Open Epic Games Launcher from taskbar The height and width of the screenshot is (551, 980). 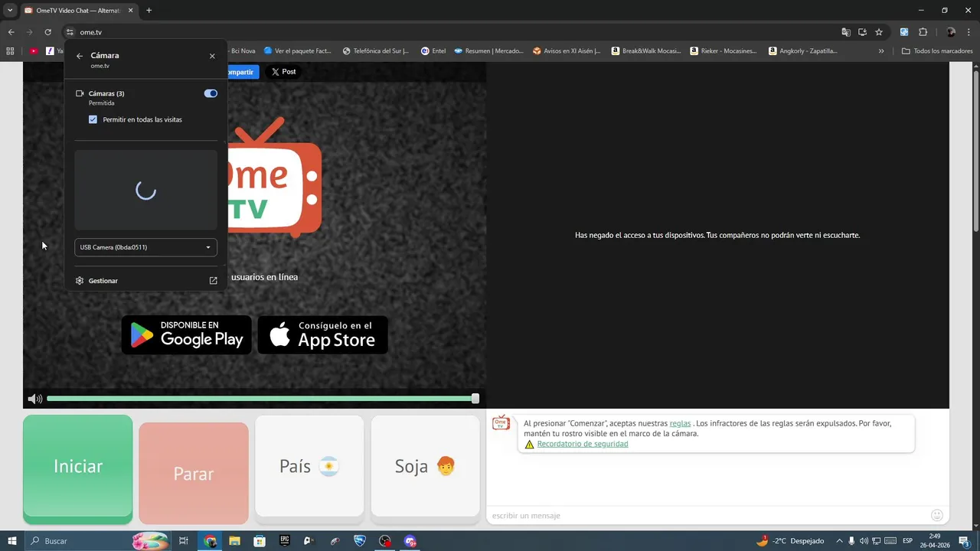coord(285,541)
